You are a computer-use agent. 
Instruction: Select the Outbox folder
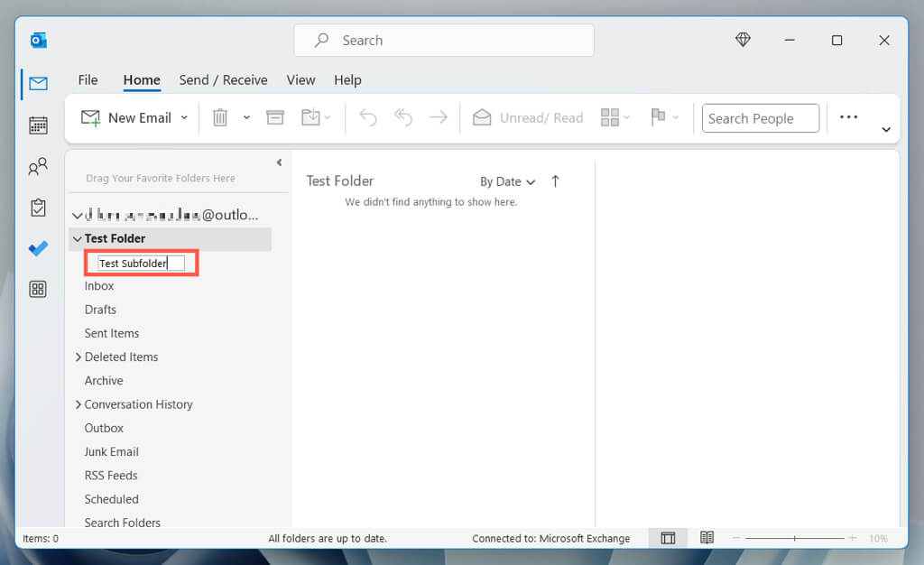pyautogui.click(x=104, y=428)
